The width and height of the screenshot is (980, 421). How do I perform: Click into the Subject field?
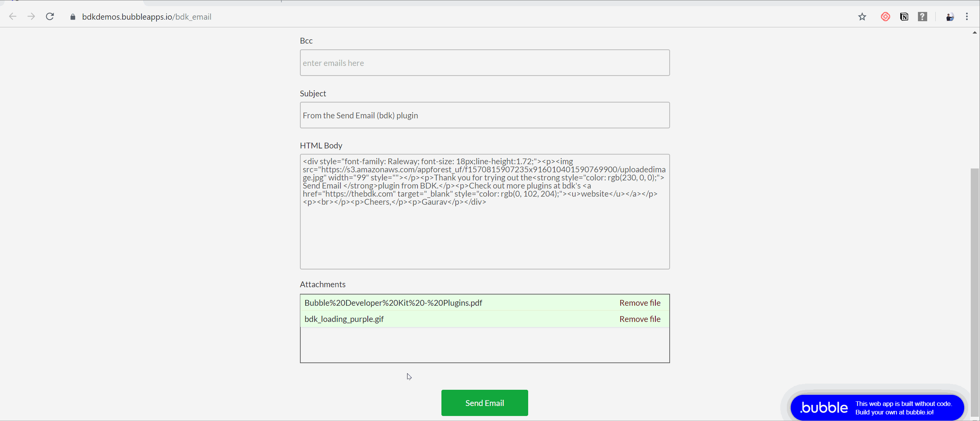[x=485, y=115]
